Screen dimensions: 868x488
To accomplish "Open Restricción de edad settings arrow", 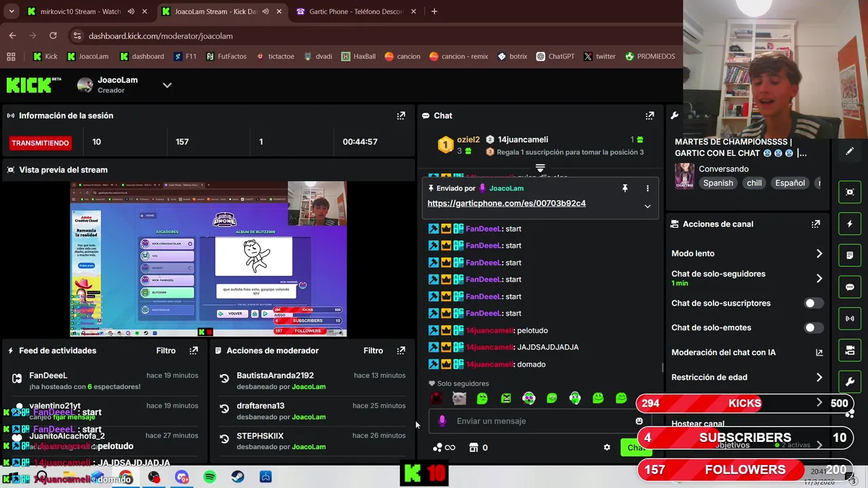I will (819, 378).
